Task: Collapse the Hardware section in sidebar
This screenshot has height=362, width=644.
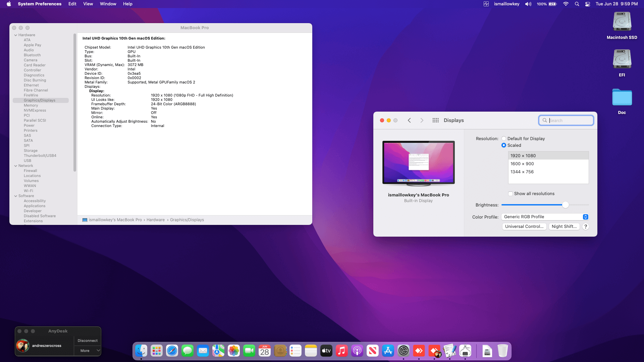Action: click(16, 35)
